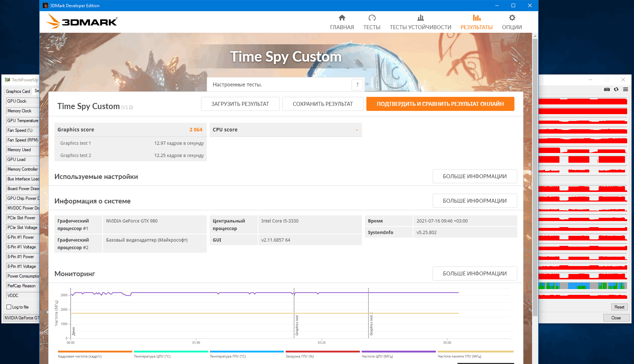Close the TechPowerUp window
This screenshot has height=364, width=634.
point(623,80)
